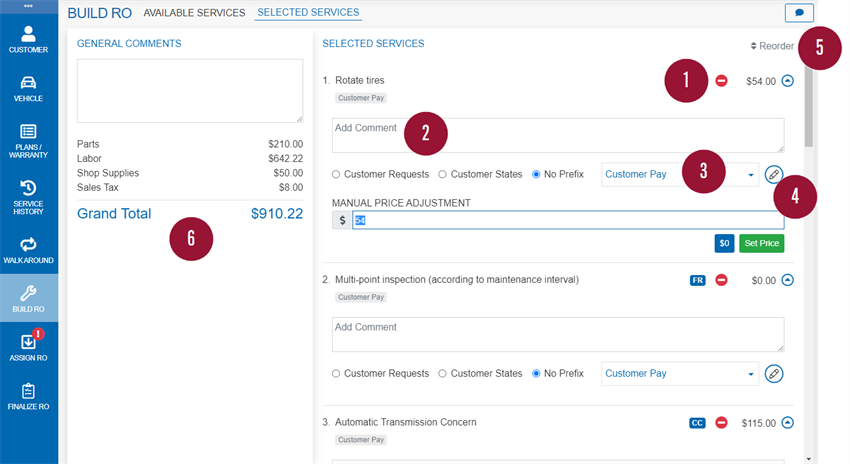Click the Rotate tires service title

(x=359, y=80)
